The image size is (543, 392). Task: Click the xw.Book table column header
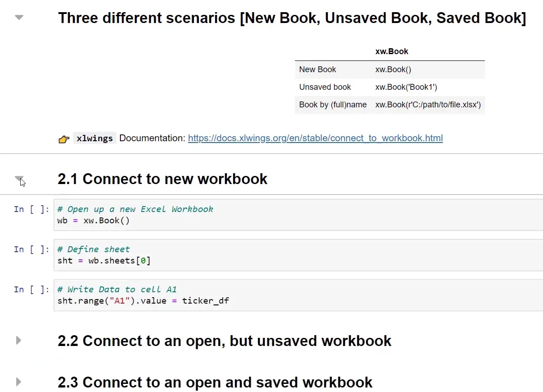click(391, 51)
